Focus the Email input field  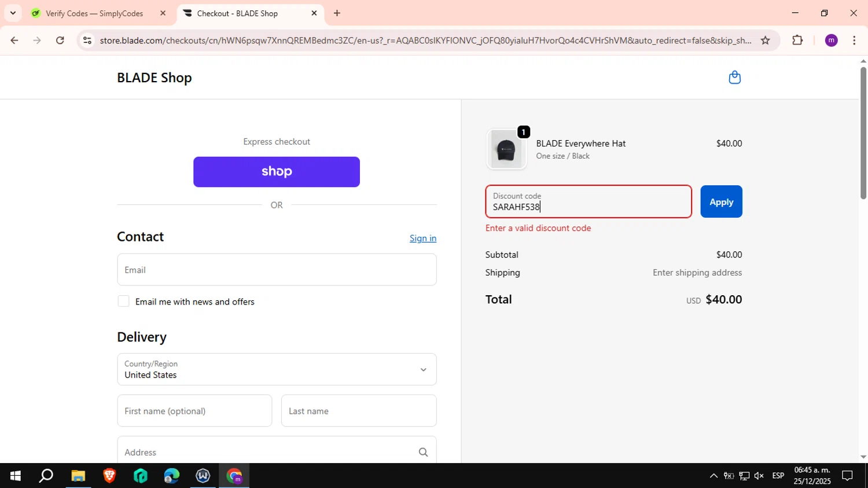pyautogui.click(x=277, y=270)
